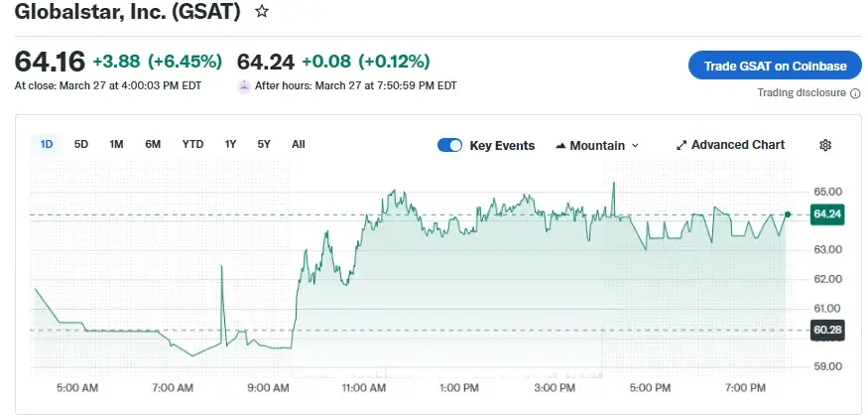Click Trade GSAT on Coinbase button
868x416 pixels.
[x=775, y=66]
